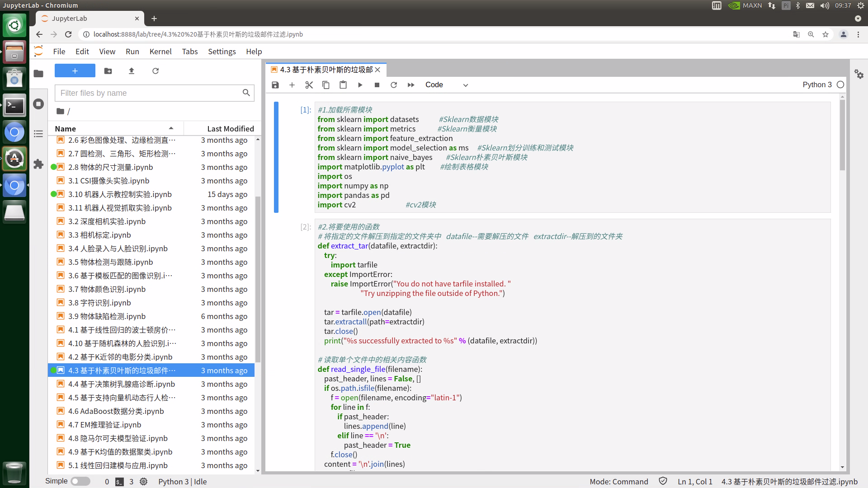Open the Kernel menu

[160, 52]
